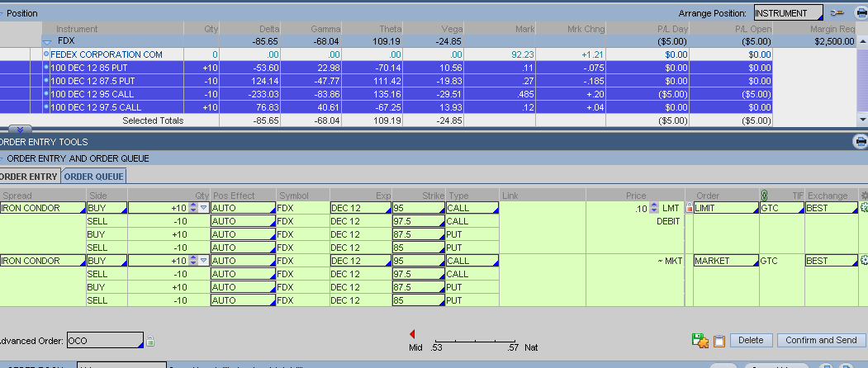Click the printer icon in Position header
Image resolution: width=868 pixels, height=368 pixels.
pyautogui.click(x=861, y=13)
